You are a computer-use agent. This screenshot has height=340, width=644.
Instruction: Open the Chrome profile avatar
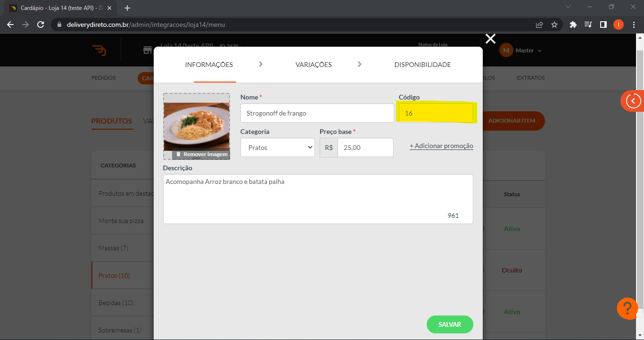point(618,25)
